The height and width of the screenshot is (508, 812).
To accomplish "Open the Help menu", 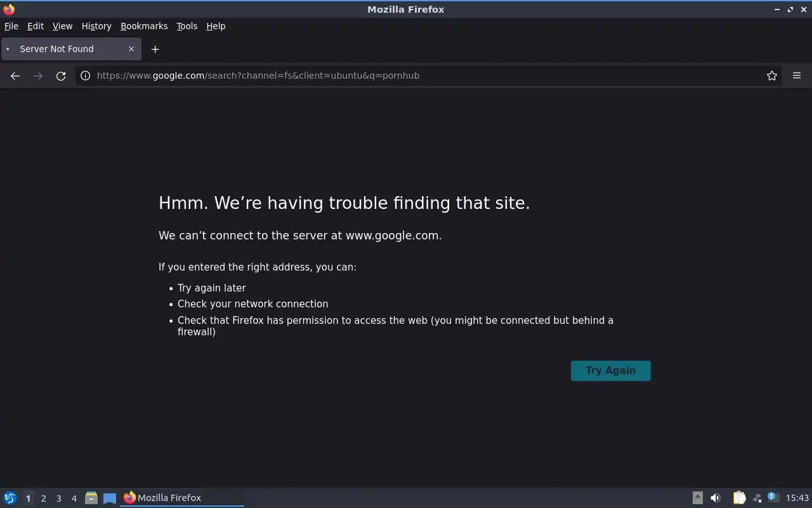I will (x=216, y=26).
